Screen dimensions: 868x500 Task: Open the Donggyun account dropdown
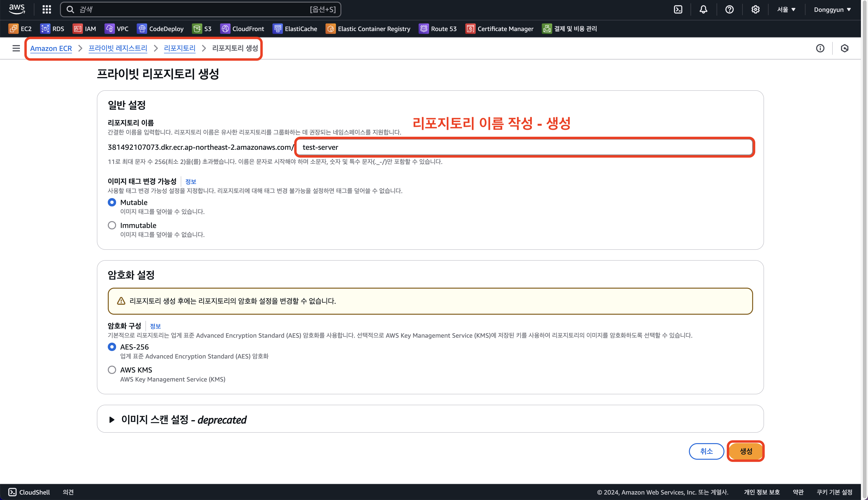point(832,9)
